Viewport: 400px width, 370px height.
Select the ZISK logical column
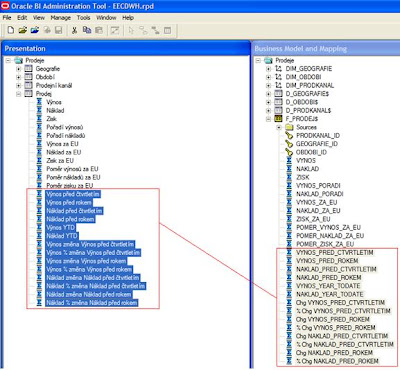point(303,177)
